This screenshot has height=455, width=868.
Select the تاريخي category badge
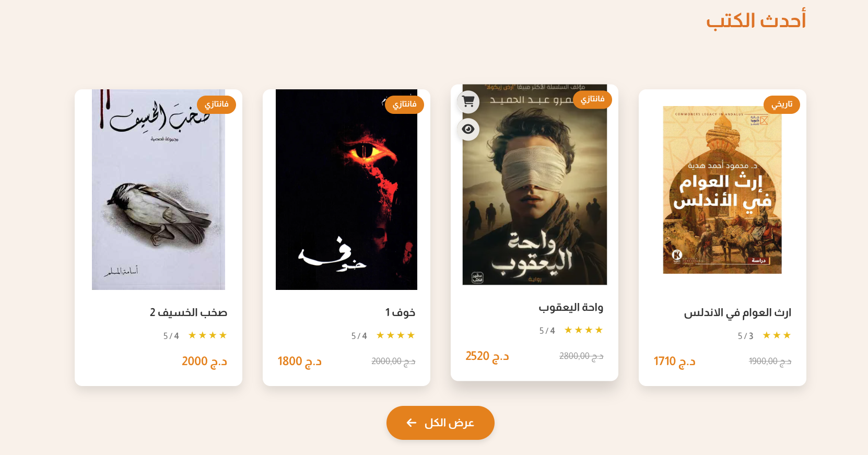coord(782,104)
